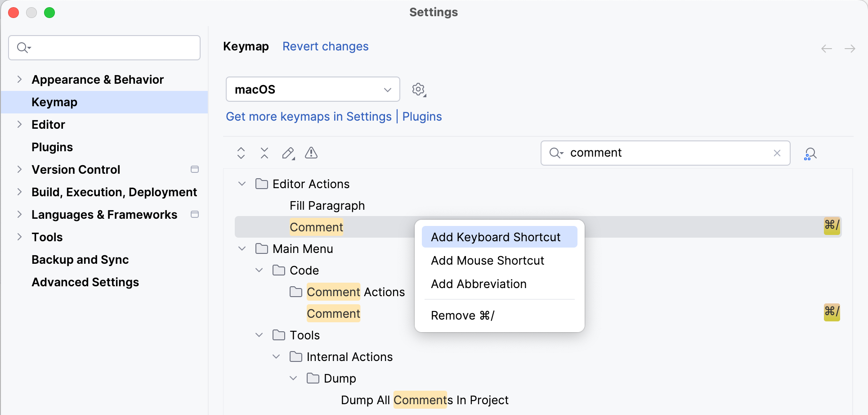Screen dimensions: 868x415
Task: Navigate back with the left arrow icon
Action: [x=826, y=48]
